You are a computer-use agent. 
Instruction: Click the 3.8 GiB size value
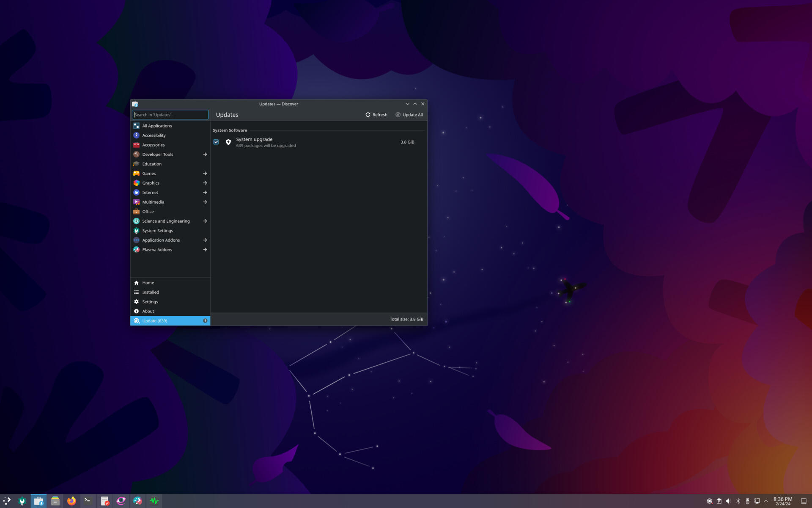(407, 142)
